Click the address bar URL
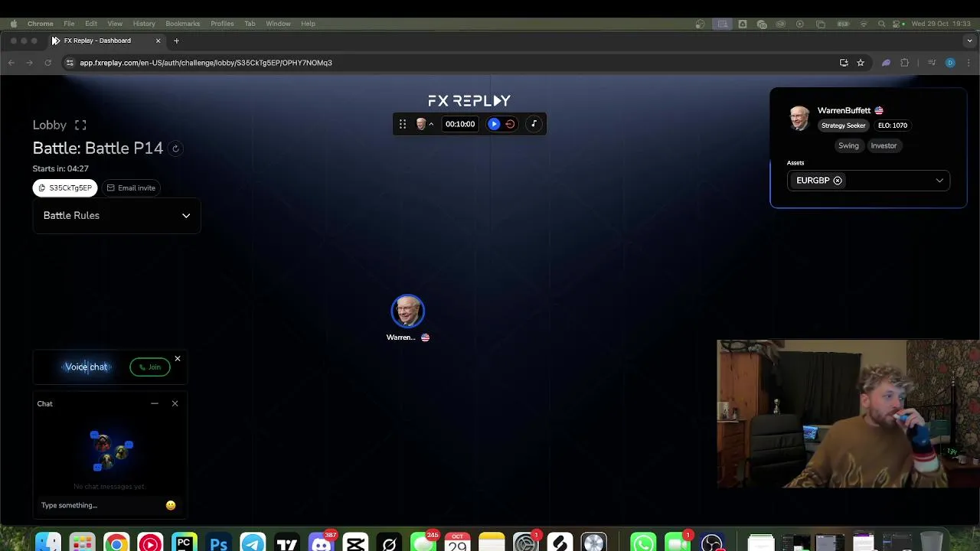This screenshot has height=551, width=980. coord(206,63)
